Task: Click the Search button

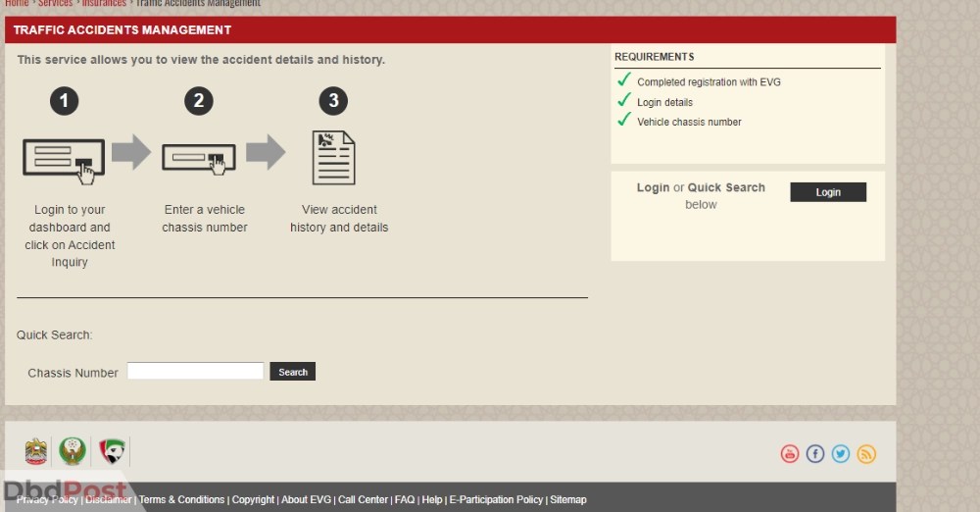Action: pos(292,372)
